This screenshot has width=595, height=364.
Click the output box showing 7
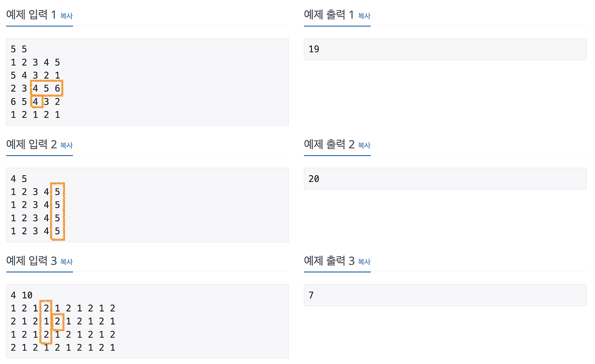444,295
